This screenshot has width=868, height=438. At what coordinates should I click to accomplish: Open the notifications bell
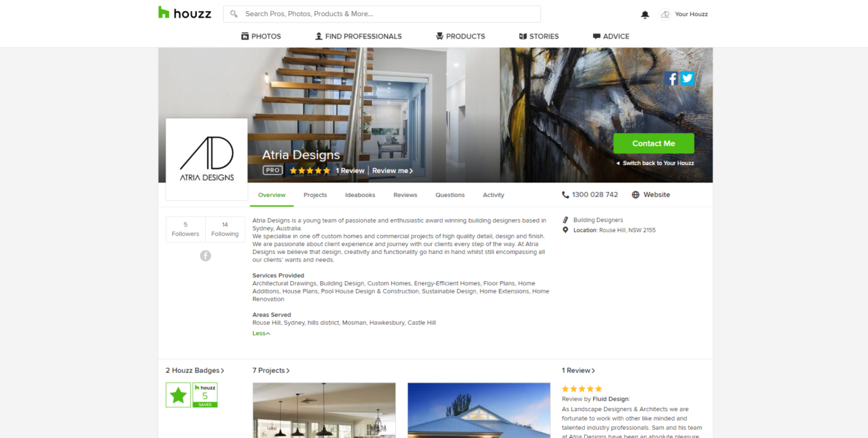tap(645, 15)
